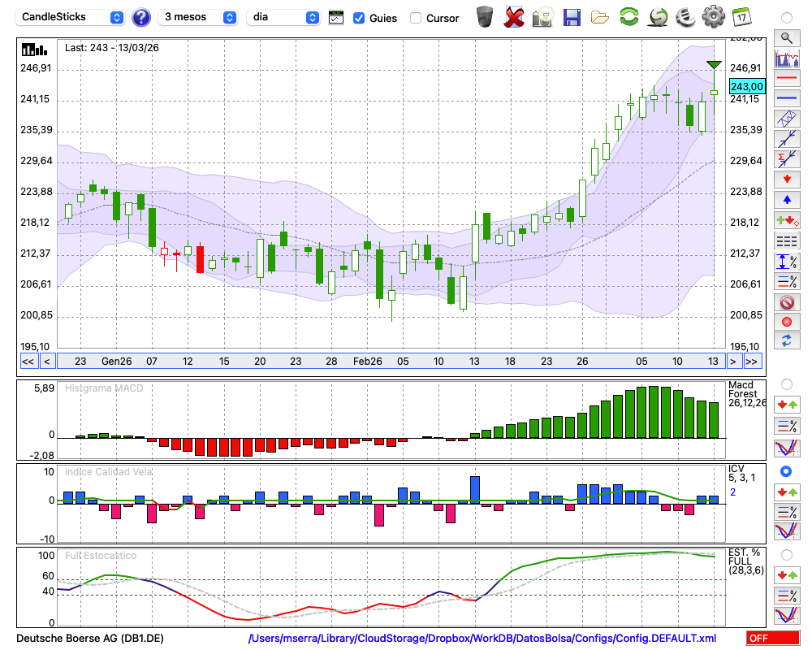812x650 pixels.
Task: Click the trash can icon in toolbar
Action: tap(485, 17)
